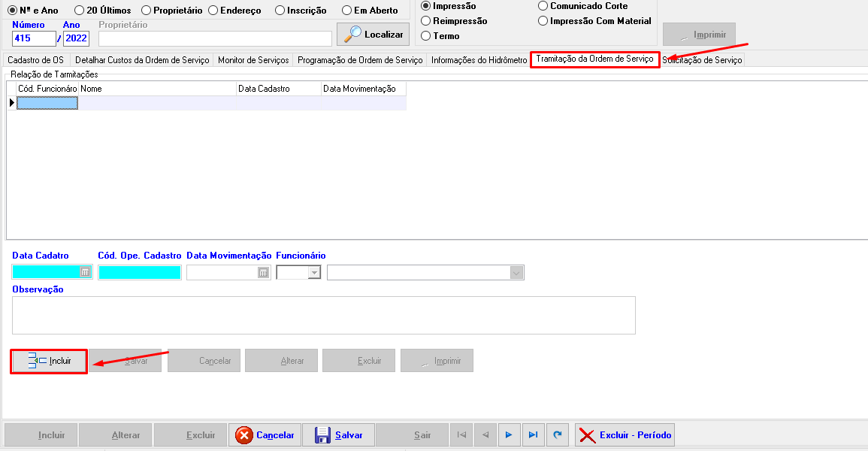
Task: Select the Reimpressão radio button
Action: (426, 21)
